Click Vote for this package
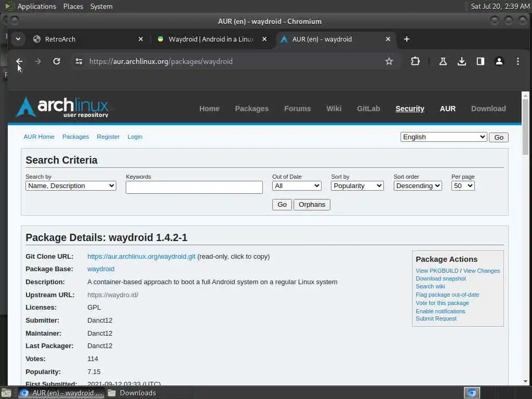 coord(442,303)
